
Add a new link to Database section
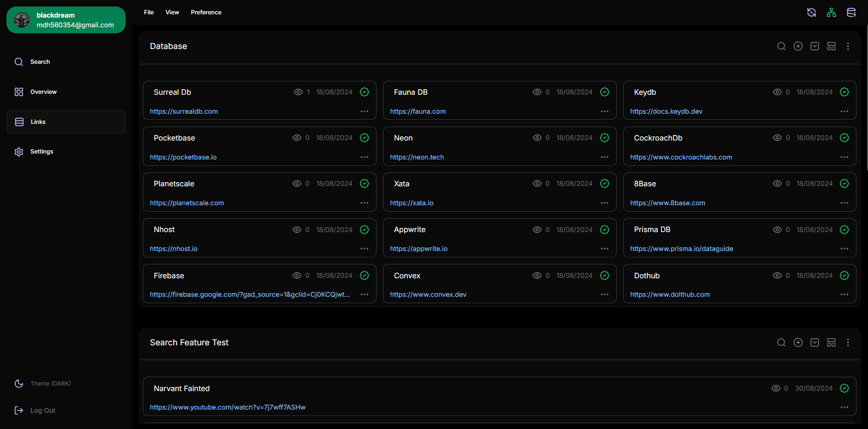tap(798, 46)
